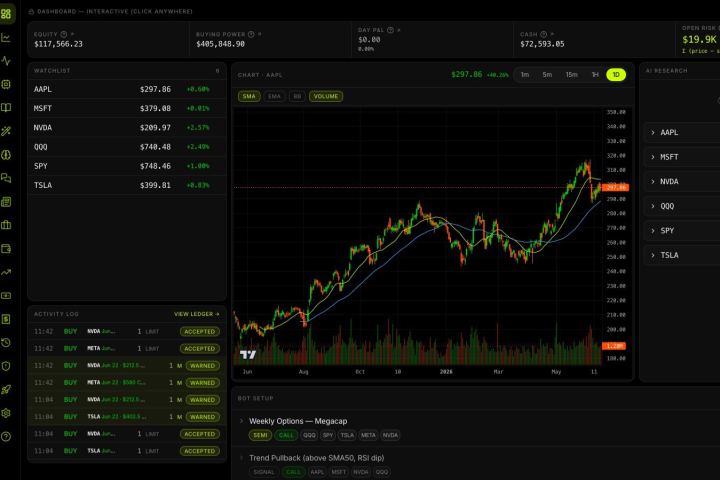Viewport: 720px width, 480px height.
Task: Click AAPL chip on Trend Pullback bot
Action: coord(317,472)
